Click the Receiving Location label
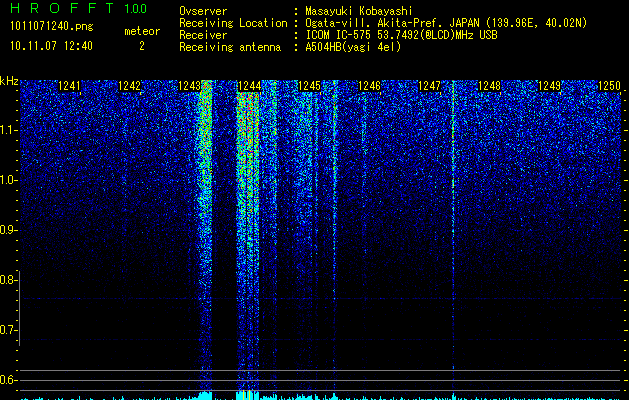The width and height of the screenshot is (629, 400). coord(233,23)
